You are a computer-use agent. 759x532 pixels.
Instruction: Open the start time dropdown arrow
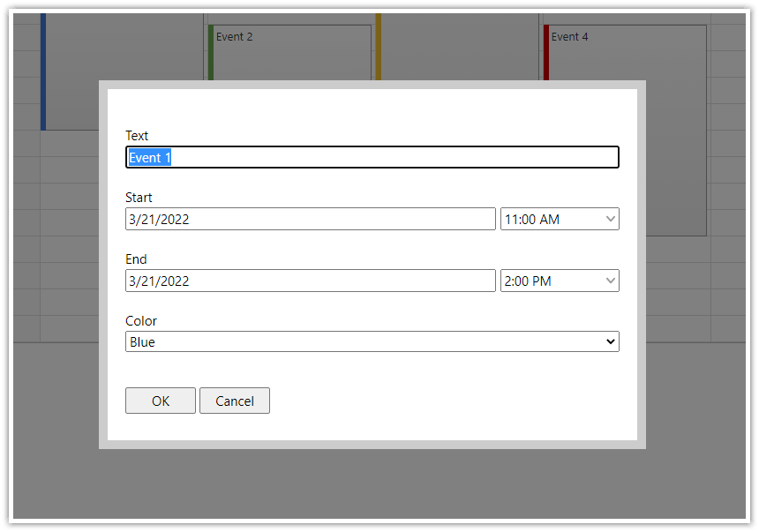[610, 218]
